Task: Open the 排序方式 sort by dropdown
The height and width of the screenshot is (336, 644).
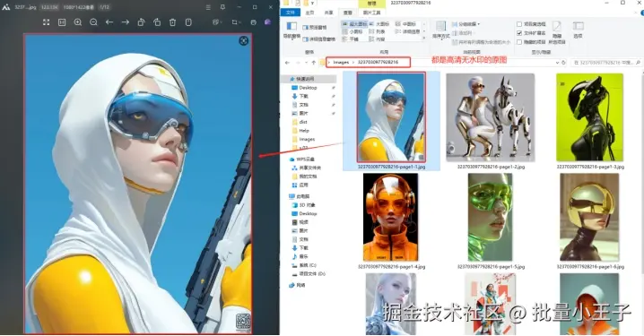Action: click(440, 30)
